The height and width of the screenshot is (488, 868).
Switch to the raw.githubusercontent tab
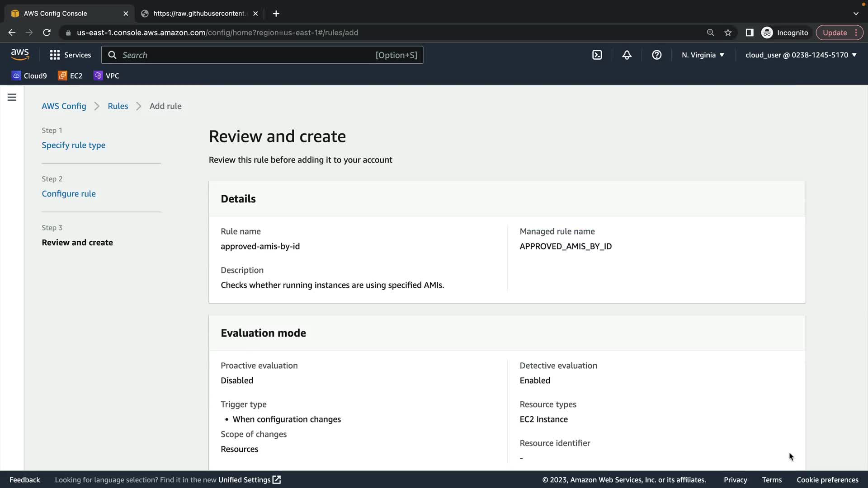point(199,14)
